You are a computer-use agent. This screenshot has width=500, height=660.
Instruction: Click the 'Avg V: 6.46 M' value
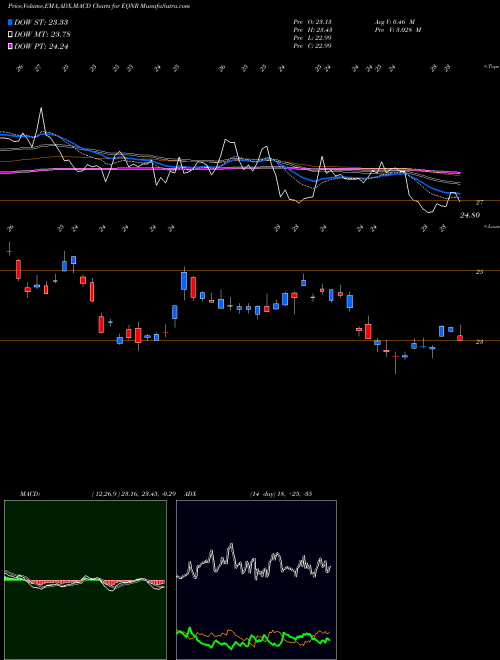(395, 22)
